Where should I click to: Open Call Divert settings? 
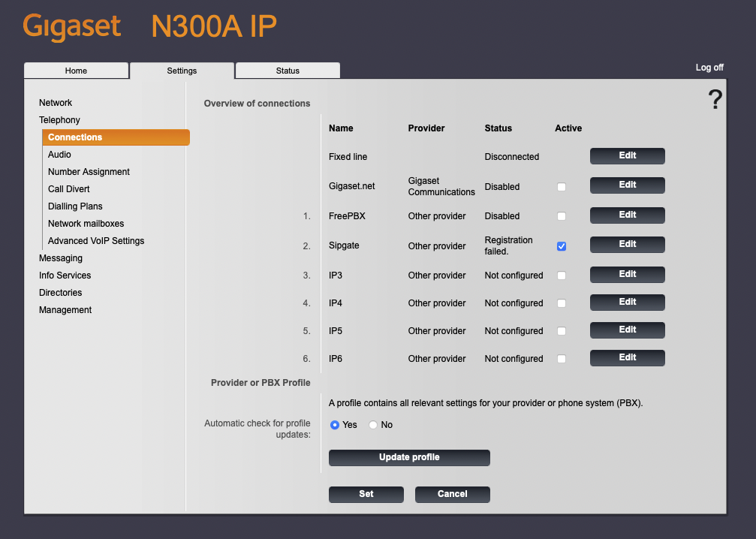68,189
